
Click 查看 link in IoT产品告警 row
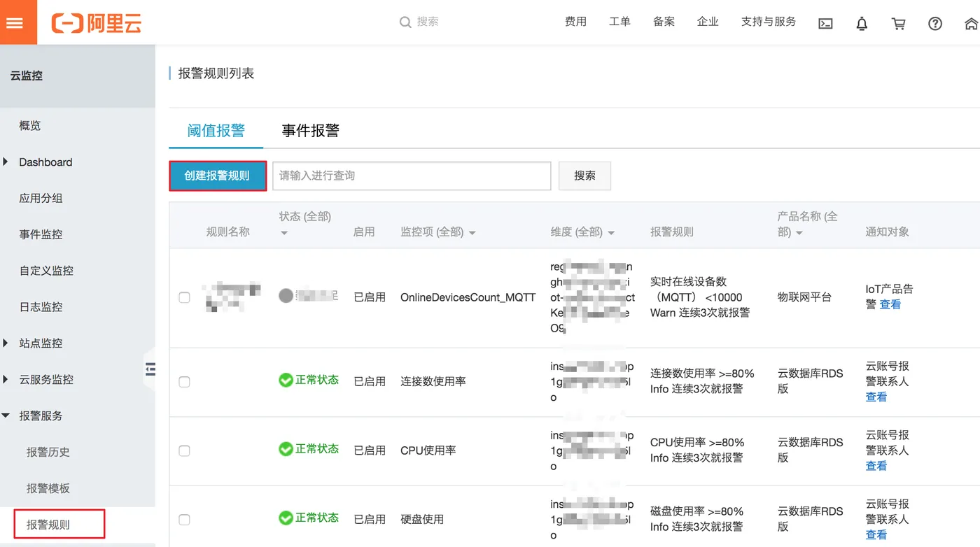890,304
